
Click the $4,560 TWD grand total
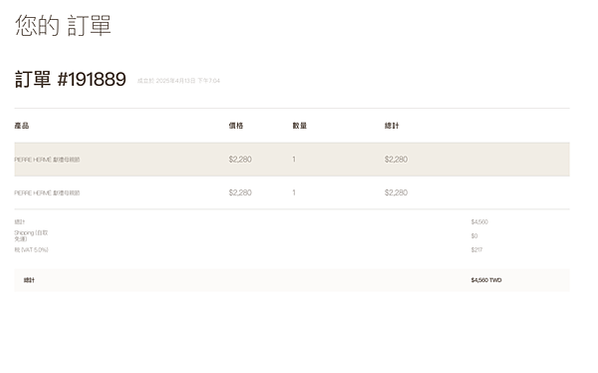point(486,280)
